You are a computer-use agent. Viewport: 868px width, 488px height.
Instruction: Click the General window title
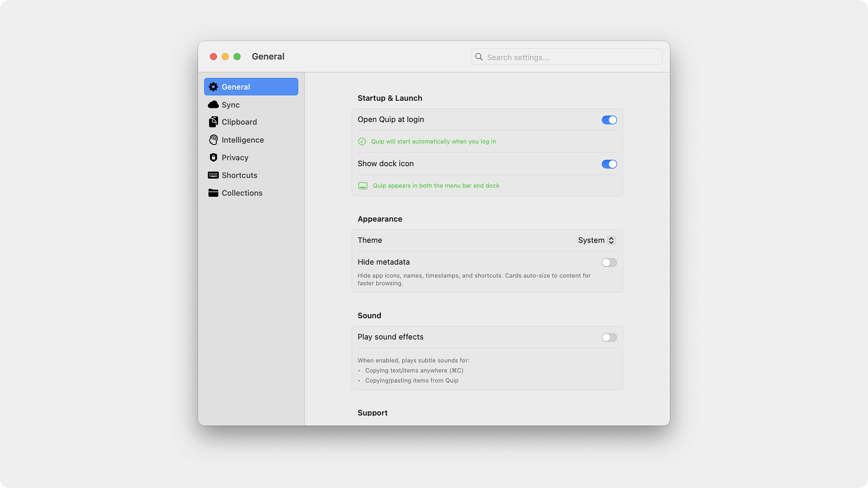[268, 57]
